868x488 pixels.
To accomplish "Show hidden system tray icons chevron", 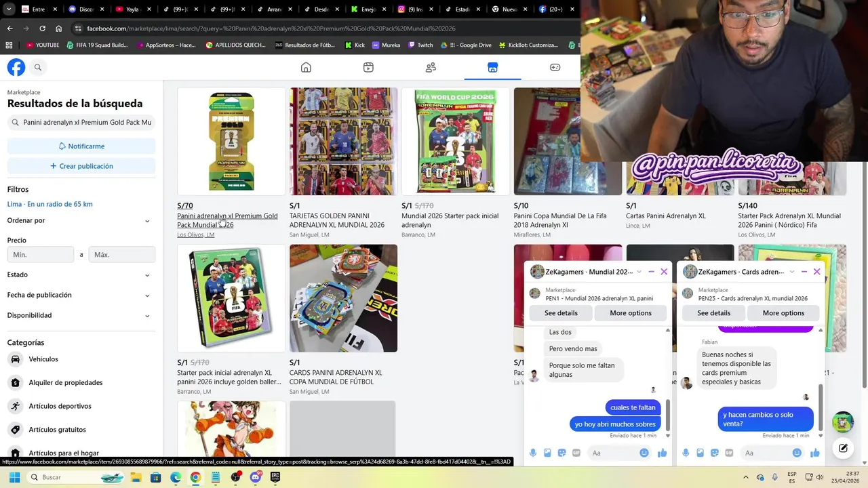I will tap(746, 477).
